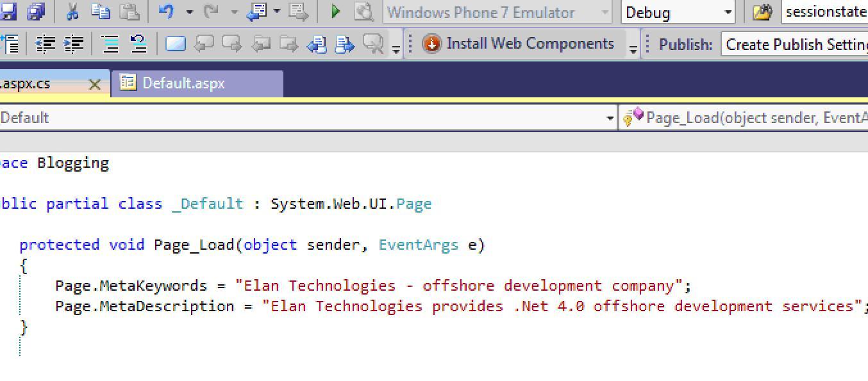Toggle a bookmark on current line

click(176, 44)
